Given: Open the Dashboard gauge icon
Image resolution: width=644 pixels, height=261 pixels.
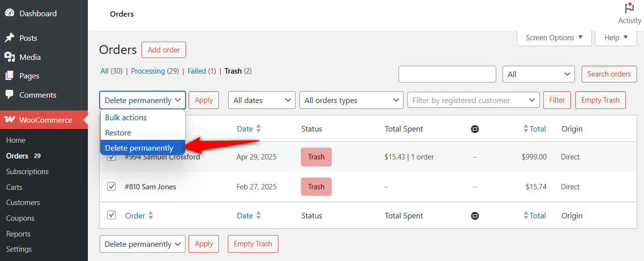Looking at the screenshot, I should 9,13.
